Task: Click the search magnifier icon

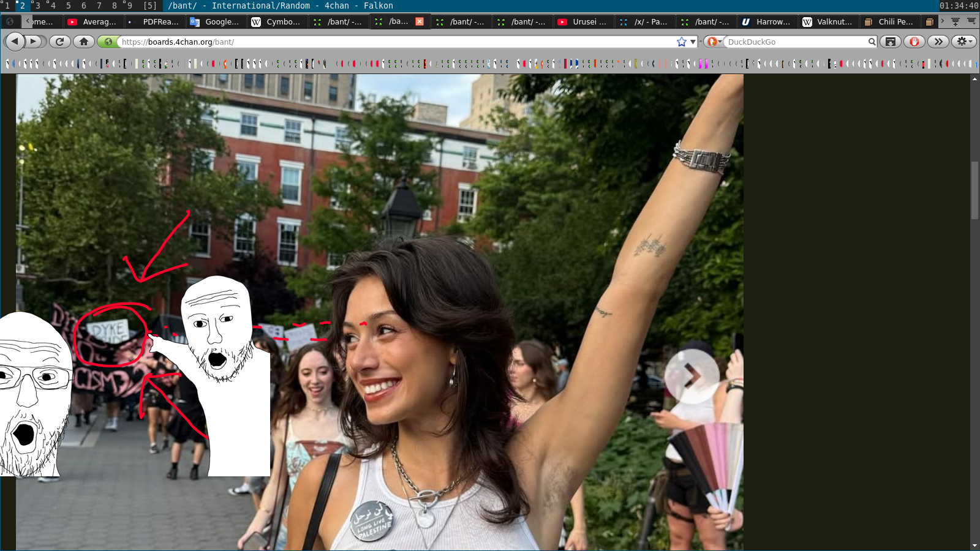Action: [x=872, y=42]
